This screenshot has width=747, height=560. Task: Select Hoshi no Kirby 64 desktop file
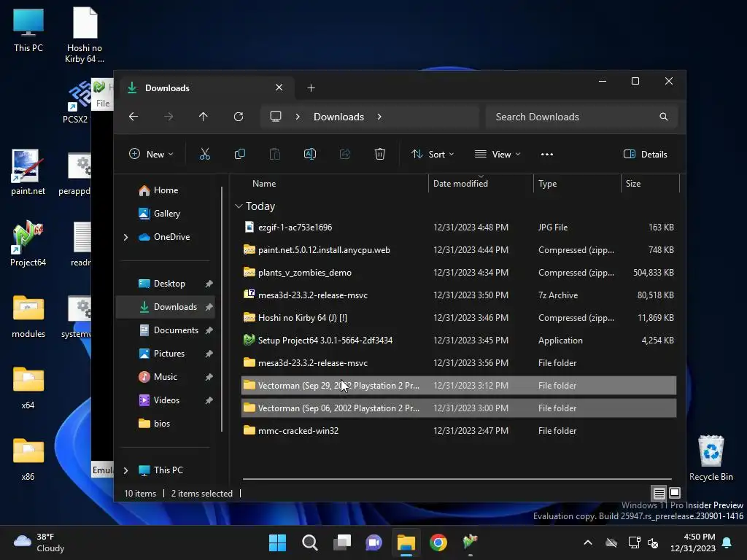tap(85, 35)
